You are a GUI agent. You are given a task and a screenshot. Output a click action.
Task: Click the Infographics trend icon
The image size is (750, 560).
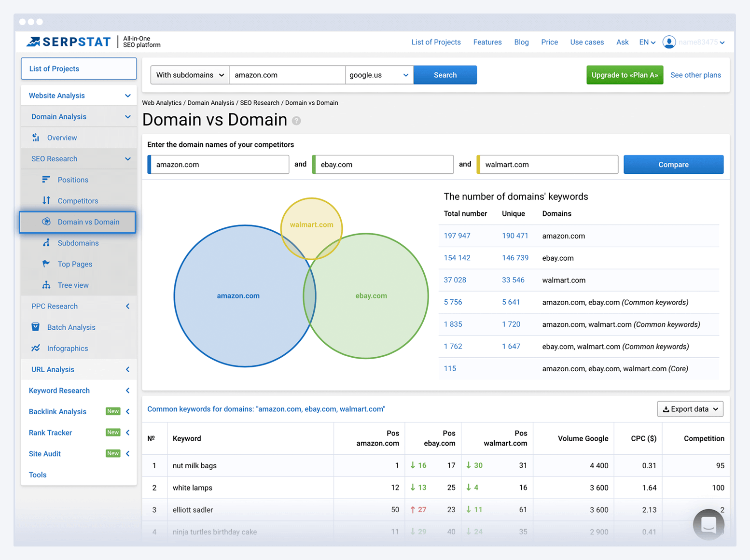[x=36, y=348]
